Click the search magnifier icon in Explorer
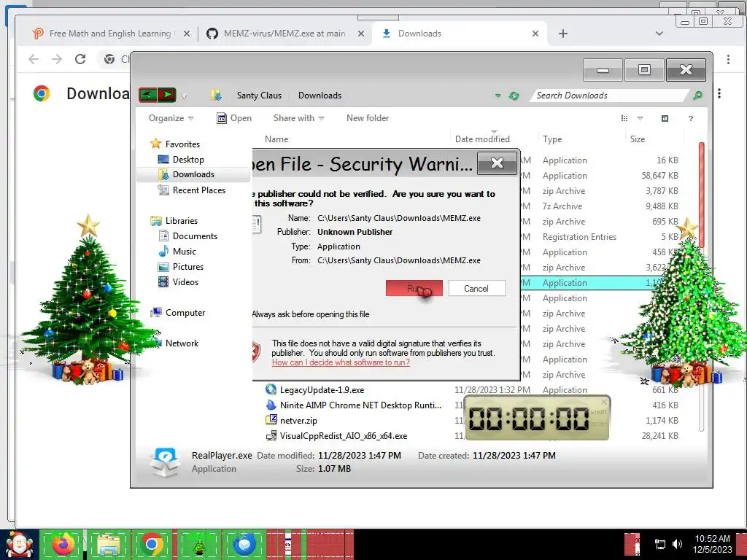Screen dimensions: 747x560 [697, 96]
